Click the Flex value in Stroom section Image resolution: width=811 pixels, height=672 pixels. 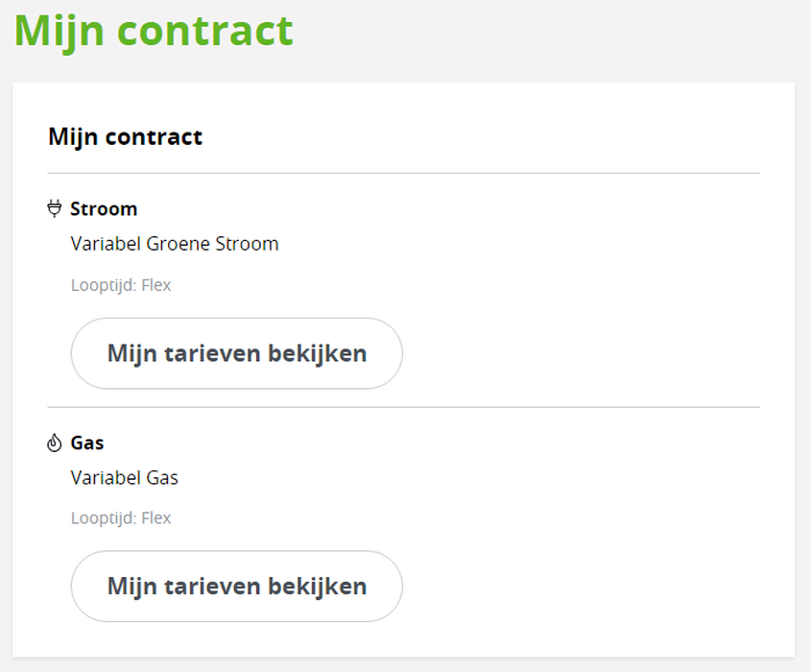click(156, 285)
